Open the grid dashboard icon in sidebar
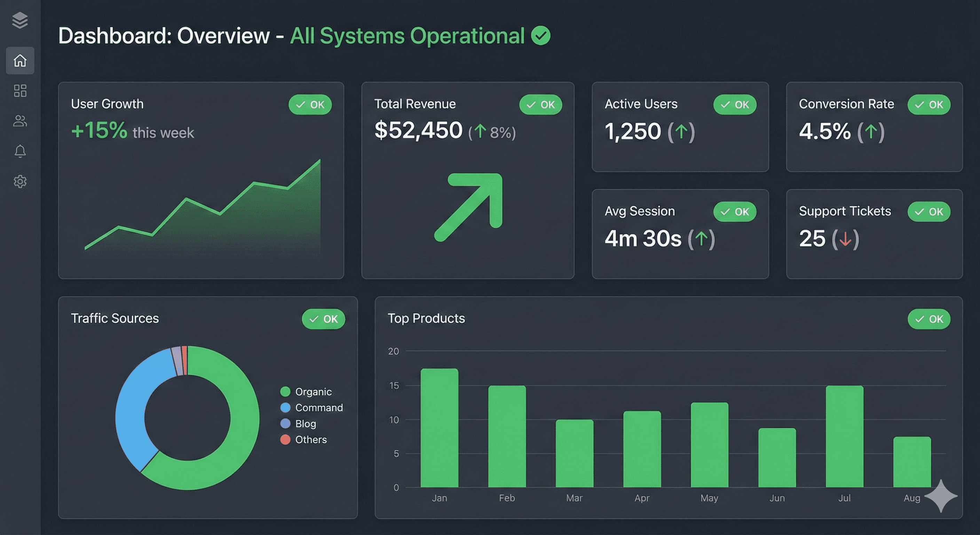980x535 pixels. click(x=20, y=91)
